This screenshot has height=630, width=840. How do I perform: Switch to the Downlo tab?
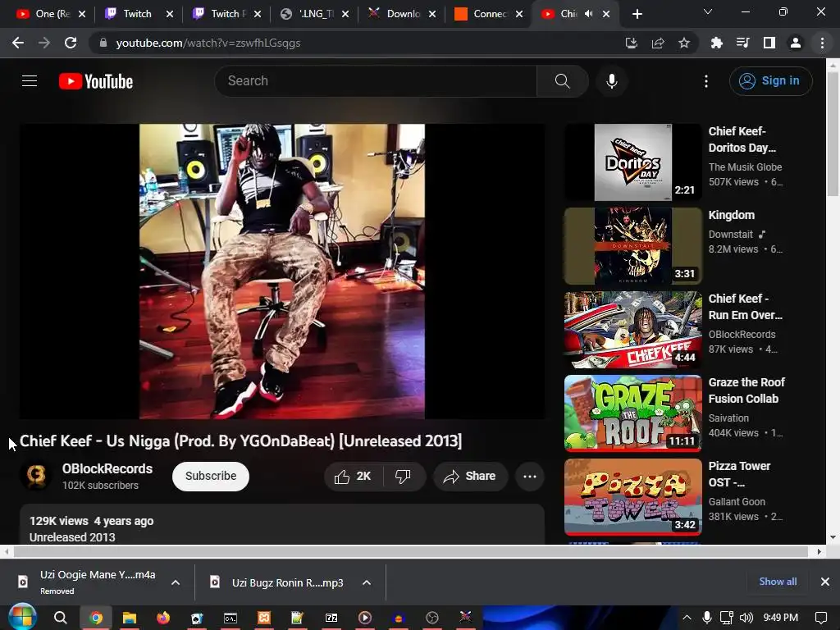click(400, 14)
